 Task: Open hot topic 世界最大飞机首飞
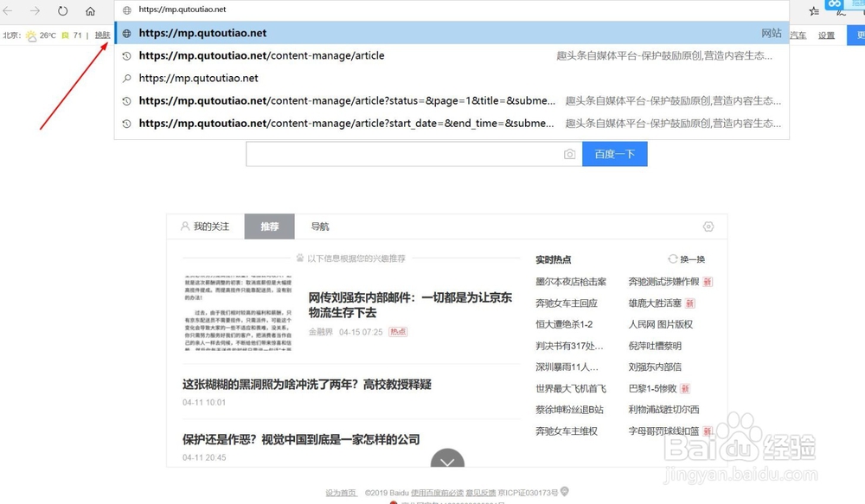[570, 389]
